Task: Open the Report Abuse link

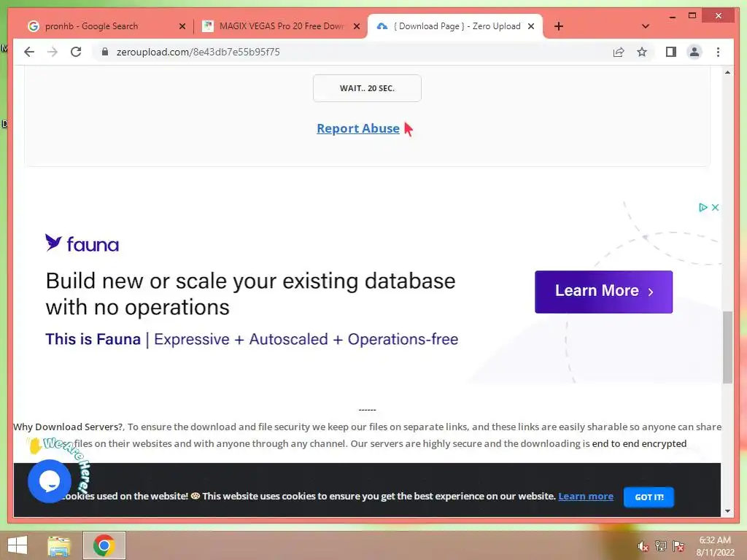Action: tap(358, 128)
